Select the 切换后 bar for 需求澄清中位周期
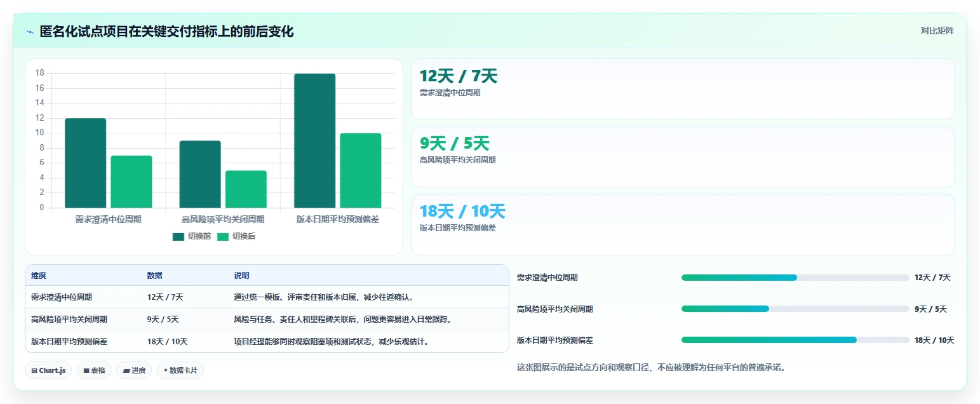The width and height of the screenshot is (980, 404). pyautogui.click(x=131, y=182)
